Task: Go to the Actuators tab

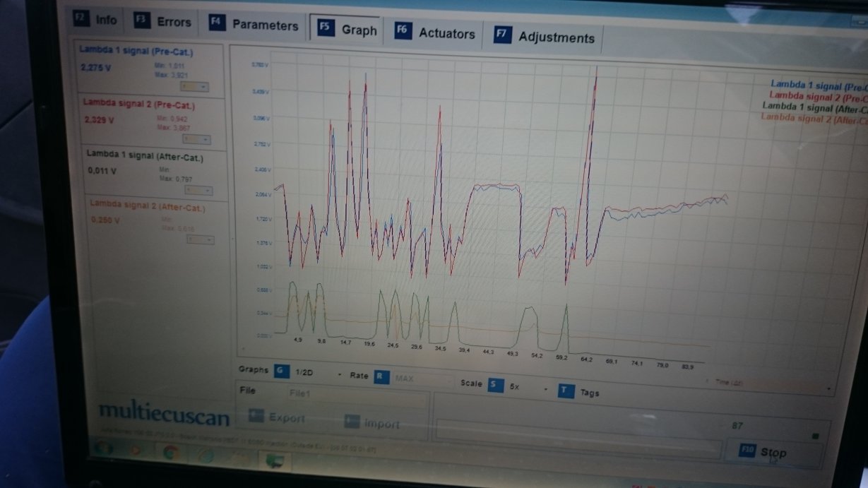Action: pos(436,32)
